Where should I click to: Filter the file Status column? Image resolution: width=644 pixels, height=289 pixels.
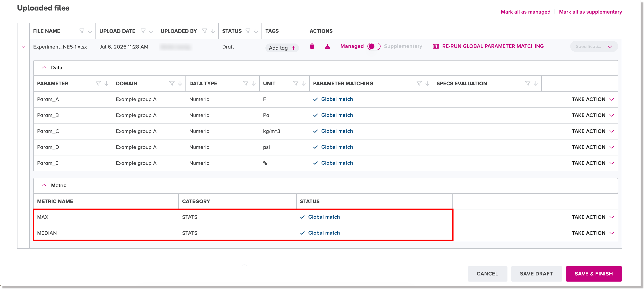pyautogui.click(x=248, y=31)
